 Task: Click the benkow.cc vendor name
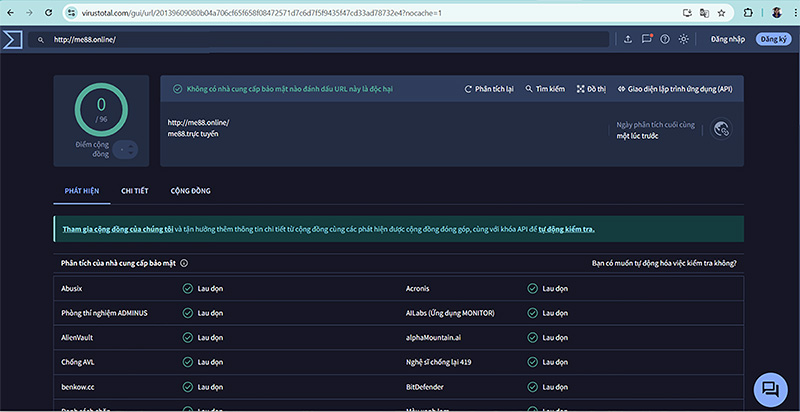[78, 387]
